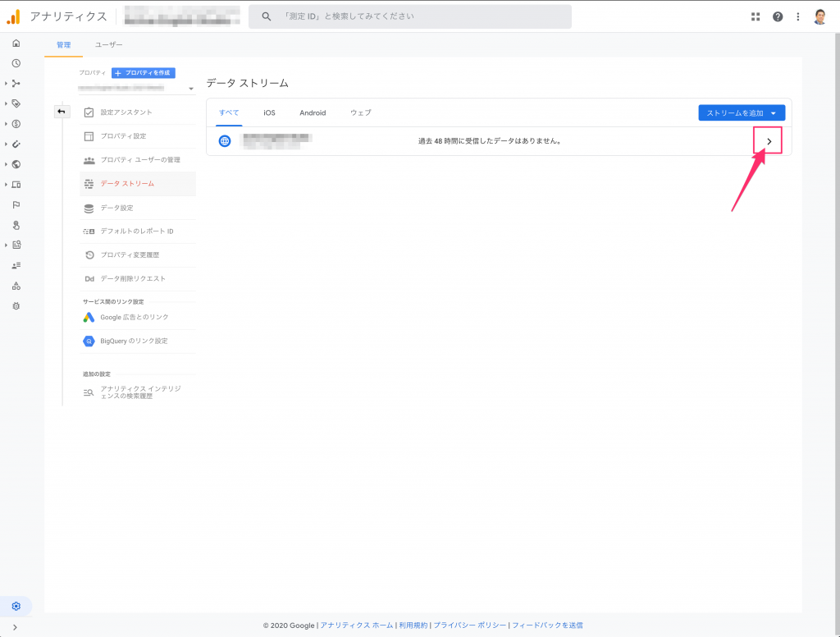Click the © 2020 Google footer text
The image size is (840, 637).
[x=289, y=626]
